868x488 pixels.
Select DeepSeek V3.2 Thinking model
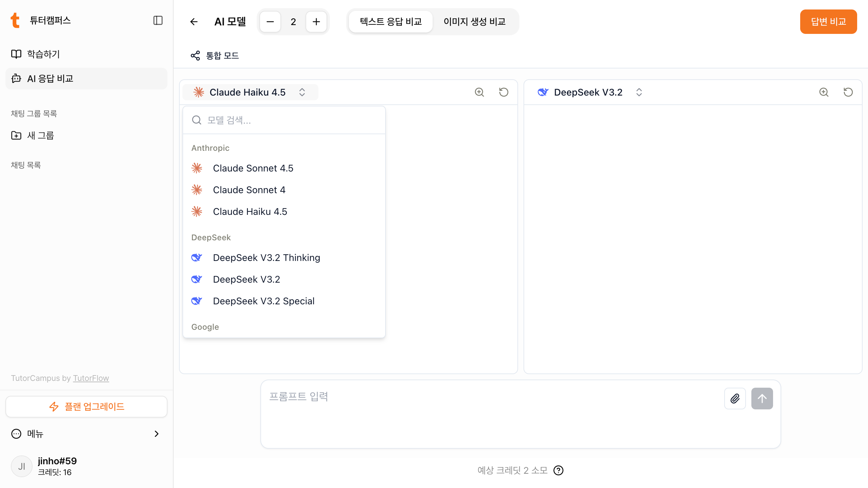tap(284, 258)
